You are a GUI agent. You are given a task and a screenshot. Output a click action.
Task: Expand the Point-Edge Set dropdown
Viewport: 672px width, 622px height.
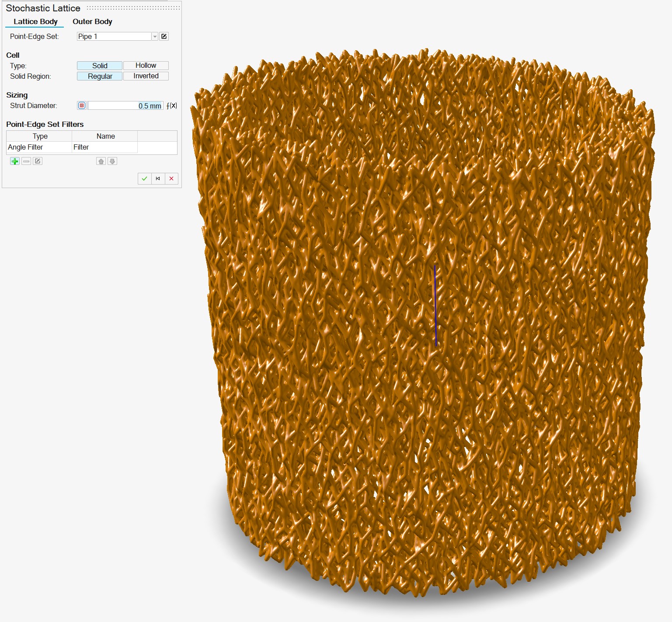click(155, 36)
